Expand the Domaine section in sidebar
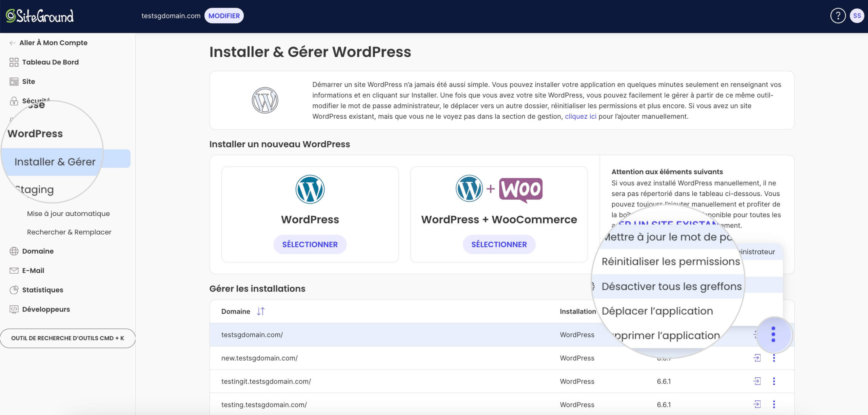Viewport: 868px width, 415px height. click(x=38, y=251)
